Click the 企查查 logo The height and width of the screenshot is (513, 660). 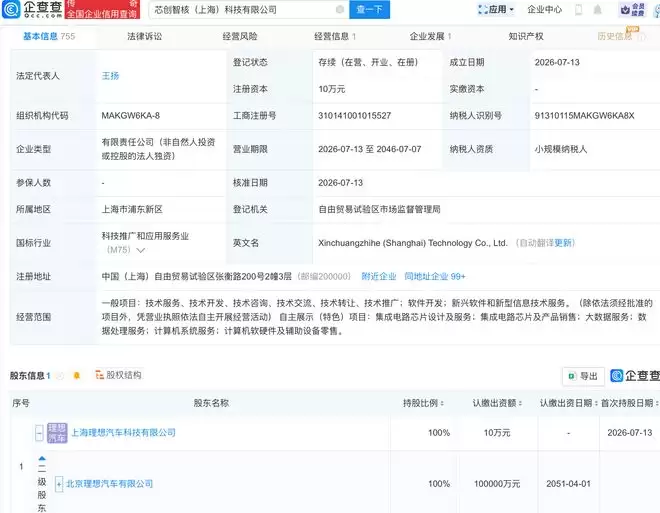point(32,9)
